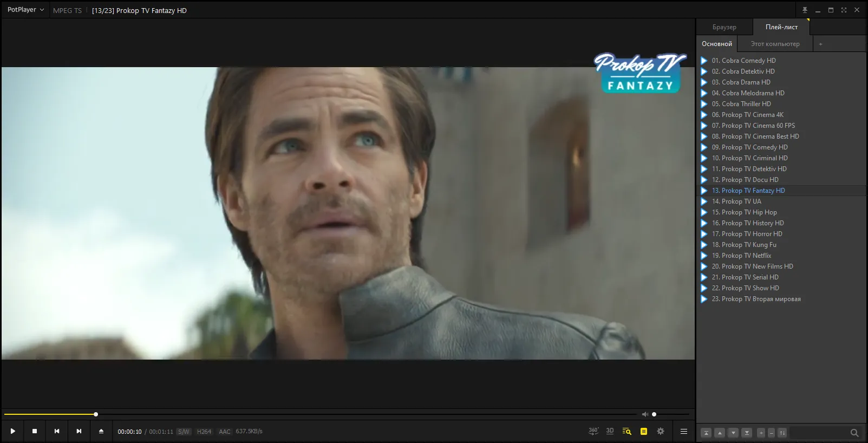Select 10. Prokop TV Criminal HD
The image size is (868, 443).
tap(781, 158)
